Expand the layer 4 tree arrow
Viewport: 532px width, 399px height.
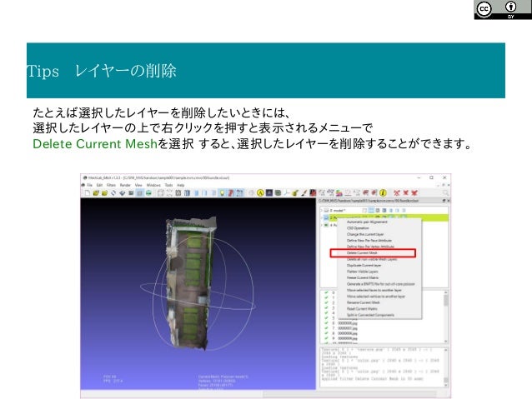(x=322, y=225)
